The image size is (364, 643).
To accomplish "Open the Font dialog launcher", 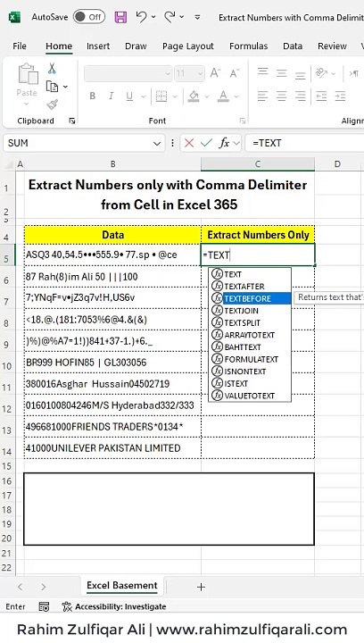I will (x=243, y=121).
